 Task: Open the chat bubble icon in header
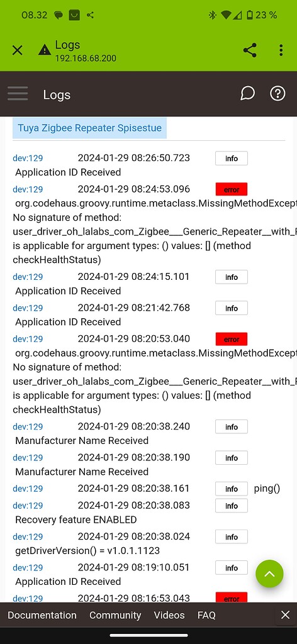[x=247, y=94]
